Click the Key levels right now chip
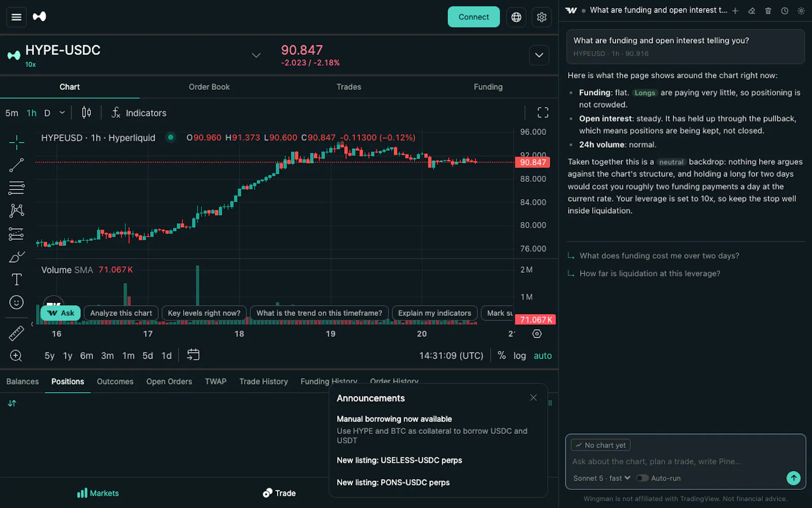 tap(204, 313)
